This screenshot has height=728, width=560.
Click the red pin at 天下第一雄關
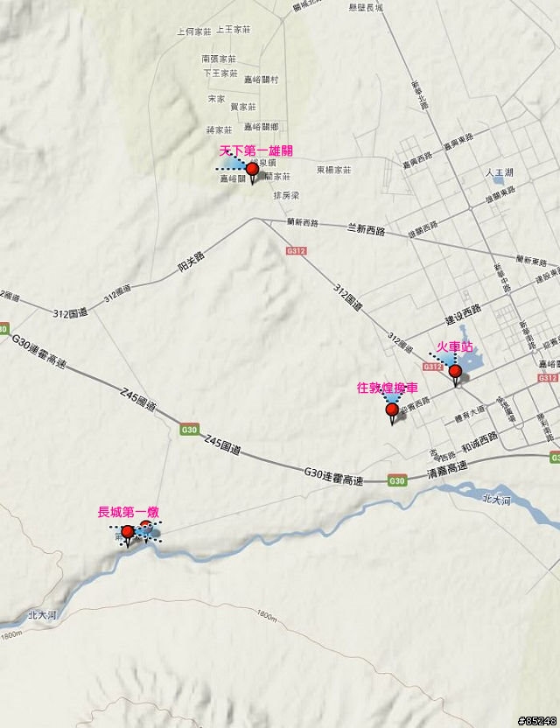point(252,170)
